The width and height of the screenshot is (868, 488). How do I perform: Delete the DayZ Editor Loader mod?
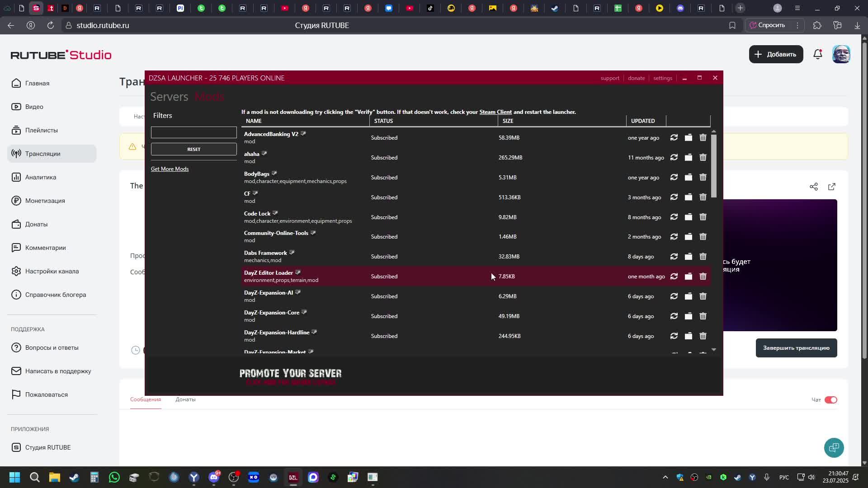click(703, 277)
